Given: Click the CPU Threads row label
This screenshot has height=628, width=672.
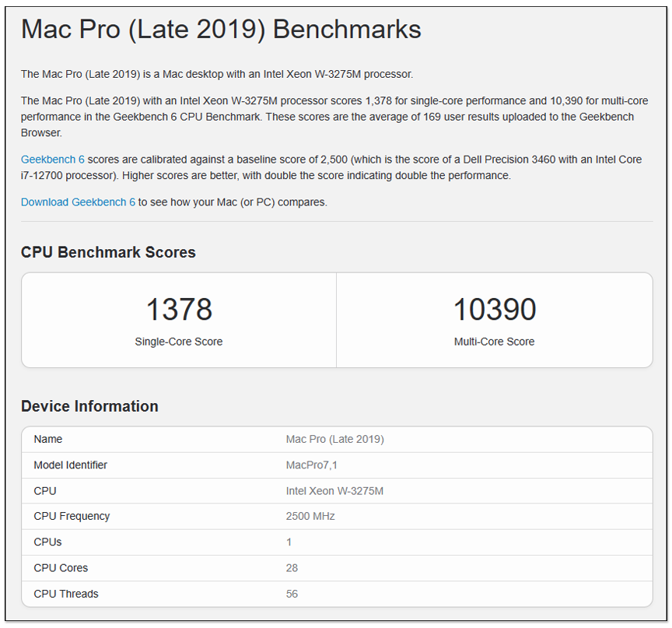Looking at the screenshot, I should click(x=66, y=594).
